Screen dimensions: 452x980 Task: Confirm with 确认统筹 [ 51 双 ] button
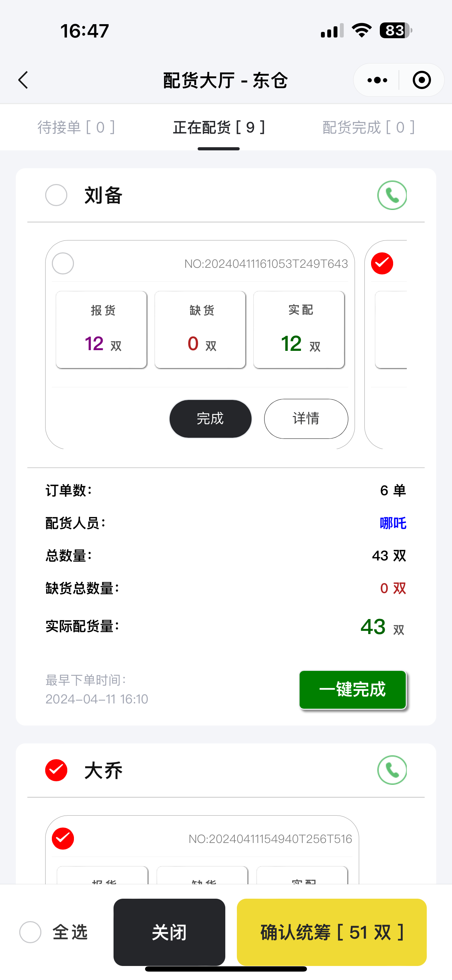(331, 932)
